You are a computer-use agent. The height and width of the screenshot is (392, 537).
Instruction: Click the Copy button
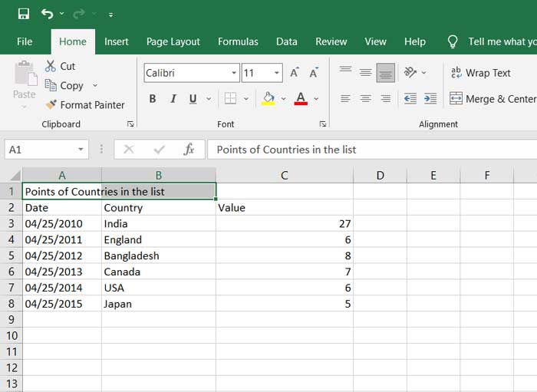click(x=64, y=86)
